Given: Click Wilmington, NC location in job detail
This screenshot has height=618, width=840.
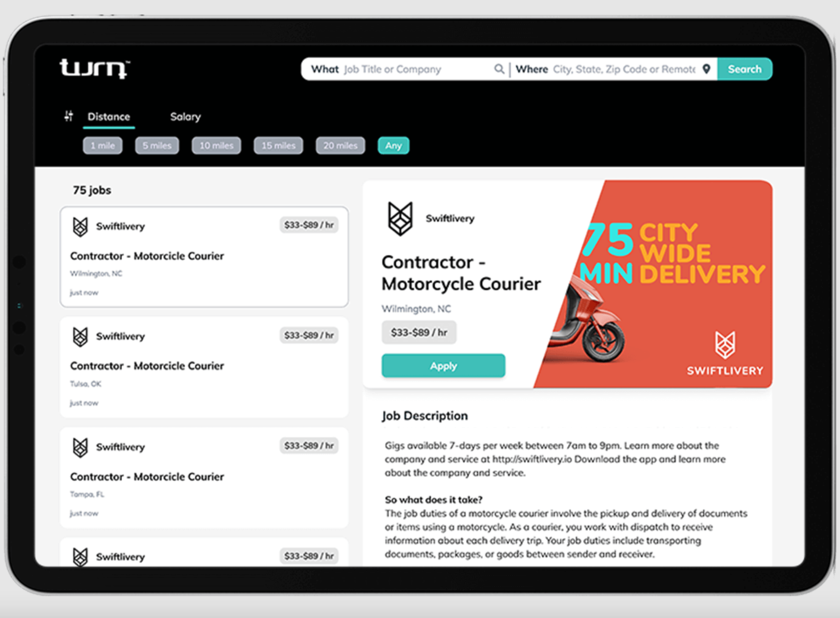Looking at the screenshot, I should coord(416,309).
